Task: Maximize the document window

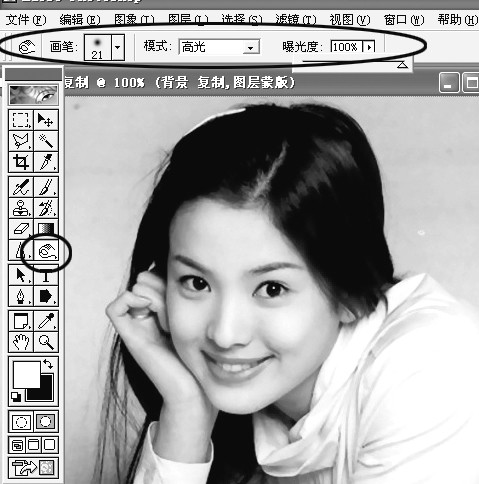Action: coord(471,83)
